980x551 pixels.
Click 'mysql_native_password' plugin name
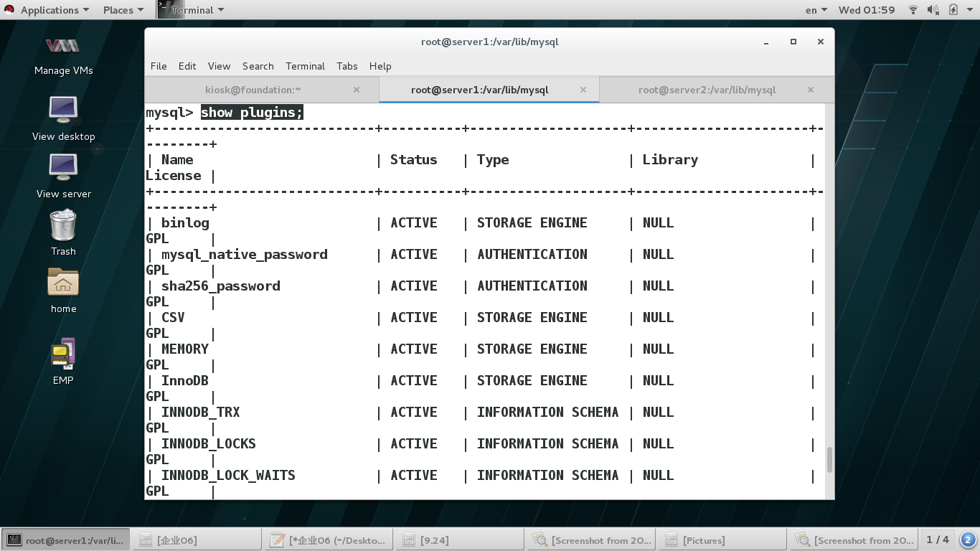245,255
